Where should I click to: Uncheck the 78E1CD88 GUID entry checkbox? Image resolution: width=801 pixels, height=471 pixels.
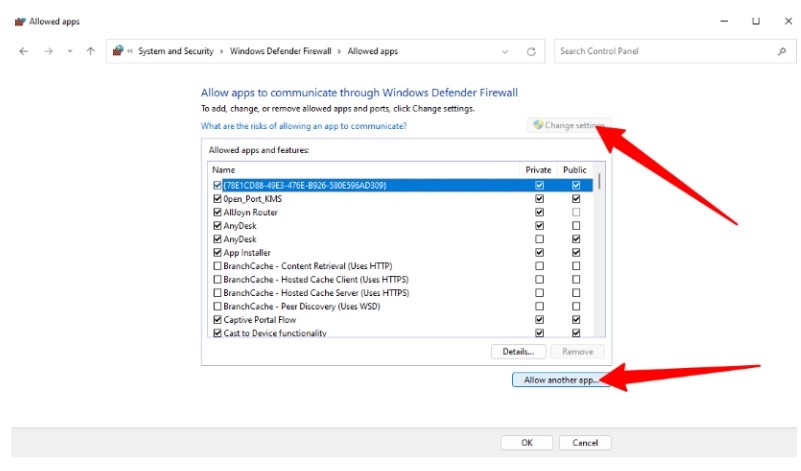coord(217,185)
